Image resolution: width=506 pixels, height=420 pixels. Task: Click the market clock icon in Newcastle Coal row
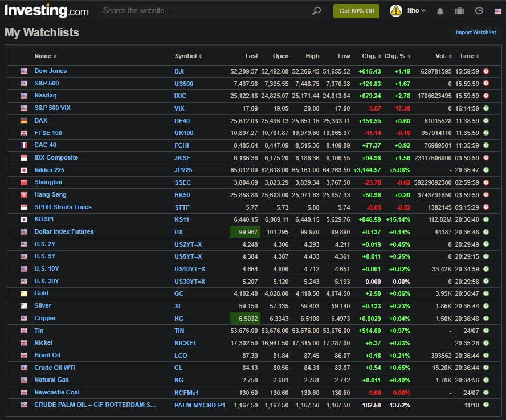tap(486, 393)
